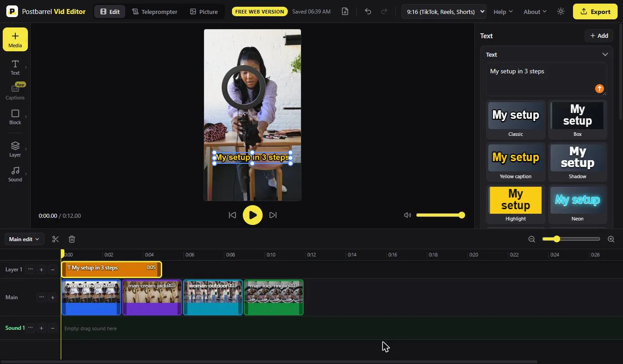Select the man-locs-ringlight clip on timeline
This screenshot has width=623, height=364.
[x=273, y=297]
